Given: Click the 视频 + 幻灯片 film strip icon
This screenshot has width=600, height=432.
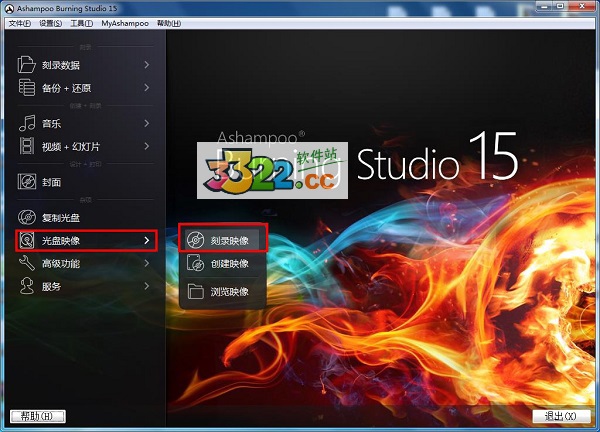Looking at the screenshot, I should pos(27,146).
